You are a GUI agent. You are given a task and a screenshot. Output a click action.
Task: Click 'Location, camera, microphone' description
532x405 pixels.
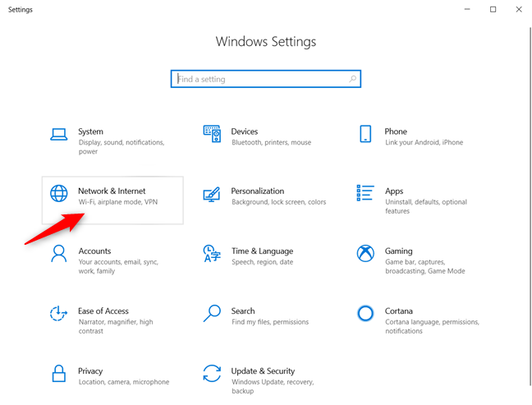click(x=124, y=382)
